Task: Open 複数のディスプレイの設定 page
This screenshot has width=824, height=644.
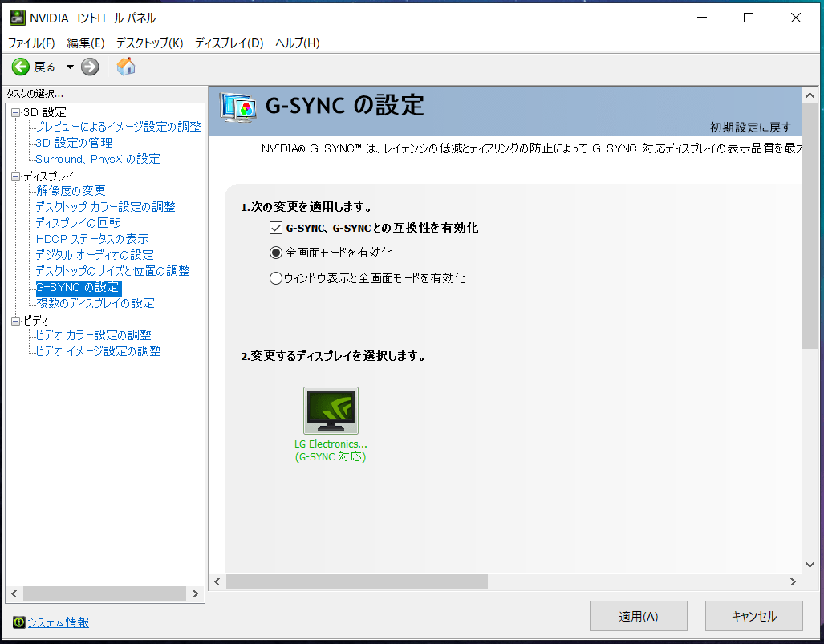Action: (x=95, y=303)
